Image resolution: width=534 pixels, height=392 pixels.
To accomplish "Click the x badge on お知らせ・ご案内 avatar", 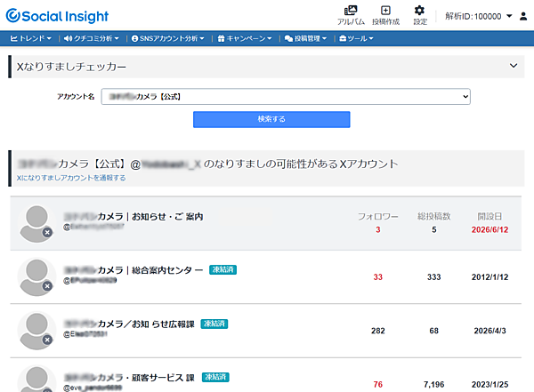I will coord(47,232).
